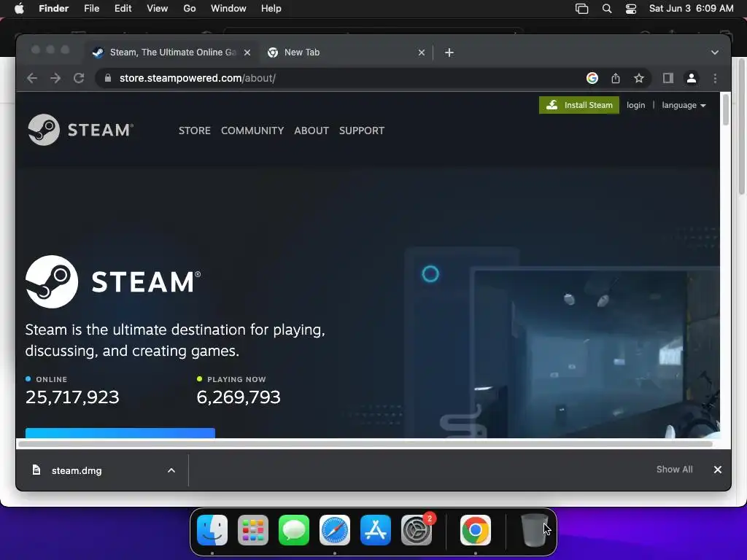This screenshot has height=560, width=747.
Task: Click the steam.dmg file icon
Action: tap(36, 470)
